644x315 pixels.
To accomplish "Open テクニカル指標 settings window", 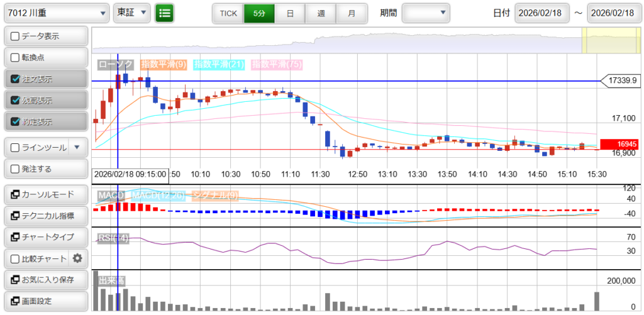I will point(45,216).
